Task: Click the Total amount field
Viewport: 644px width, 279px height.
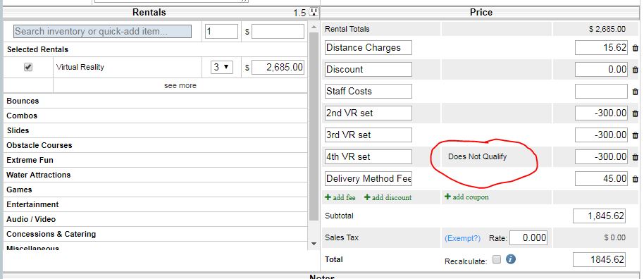Action: (599, 259)
